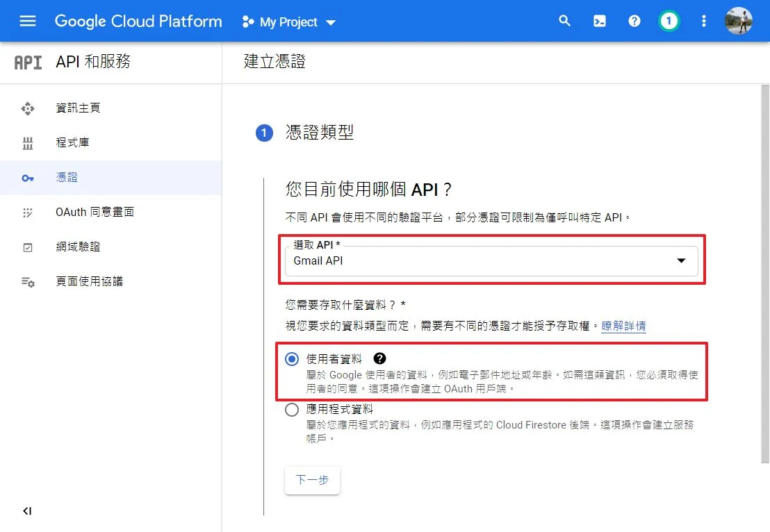Image resolution: width=770 pixels, height=532 pixels.
Task: Open 頁面使用協議 in sidebar
Action: pyautogui.click(x=90, y=282)
